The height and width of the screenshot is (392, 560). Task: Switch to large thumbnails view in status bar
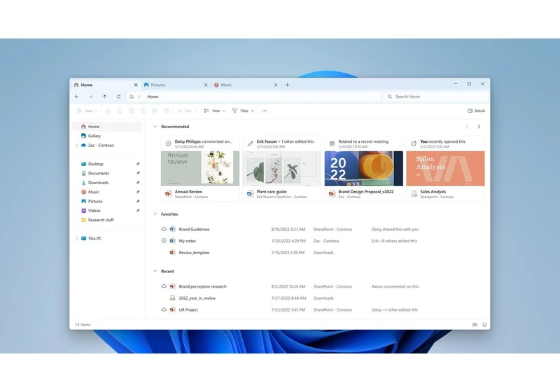coord(484,325)
